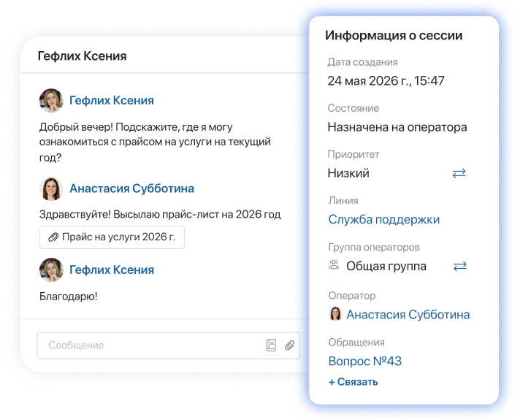
Task: Click the Состояние label
Action: 354,108
